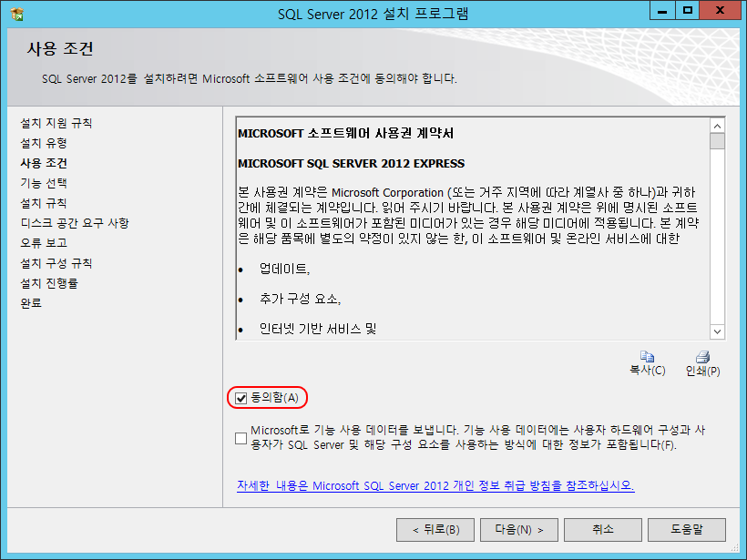This screenshot has height=560, width=747.
Task: Open help with the 도움말 button
Action: click(687, 530)
